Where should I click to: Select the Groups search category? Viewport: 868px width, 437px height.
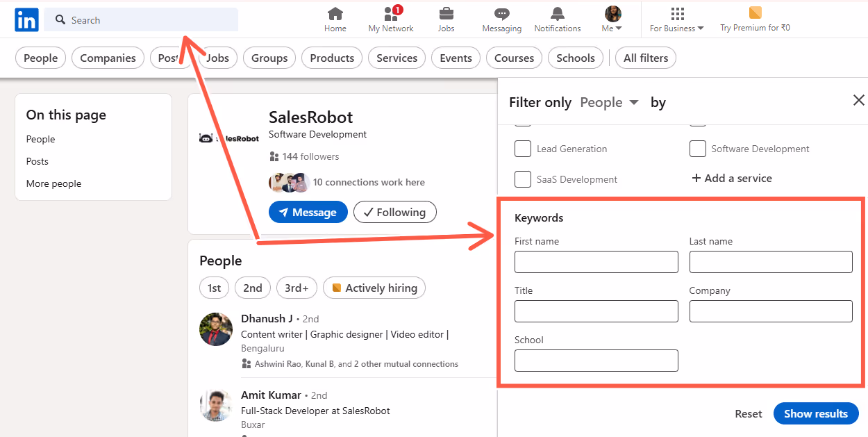(269, 58)
